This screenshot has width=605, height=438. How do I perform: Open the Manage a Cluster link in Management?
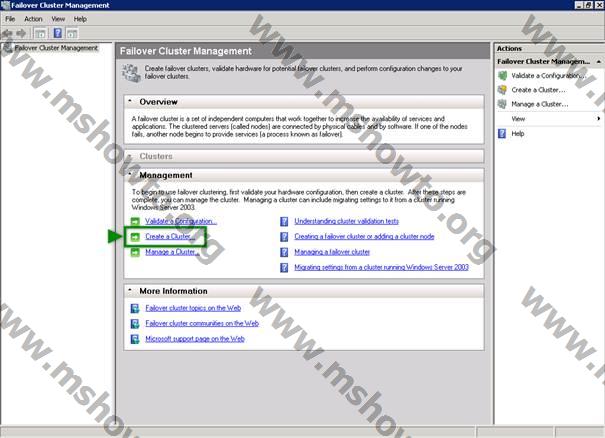click(172, 252)
